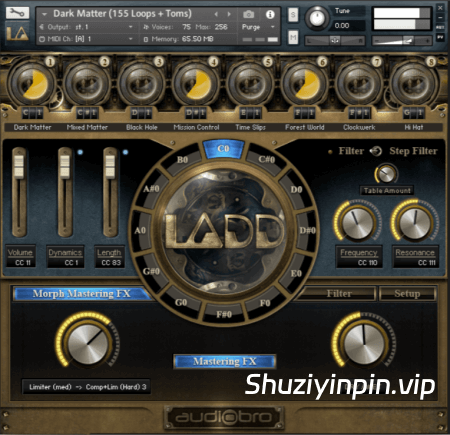Screen dimensions: 450x435
Task: Select the A#0 key segment
Action: tap(152, 189)
